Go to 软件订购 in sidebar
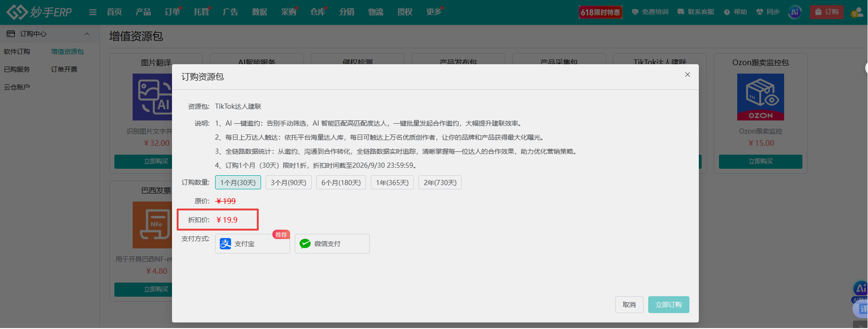868x329 pixels. (x=17, y=52)
